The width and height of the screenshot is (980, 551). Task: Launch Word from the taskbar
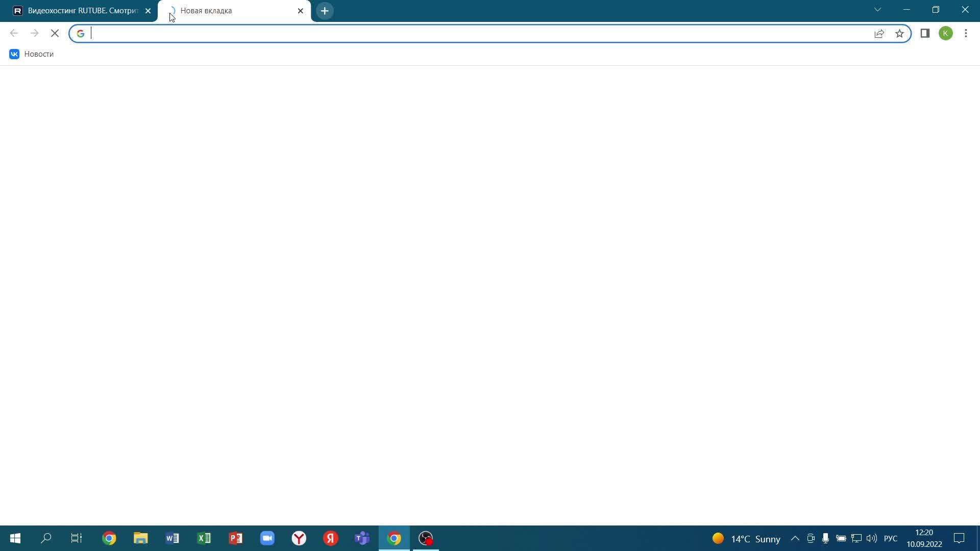(x=173, y=538)
